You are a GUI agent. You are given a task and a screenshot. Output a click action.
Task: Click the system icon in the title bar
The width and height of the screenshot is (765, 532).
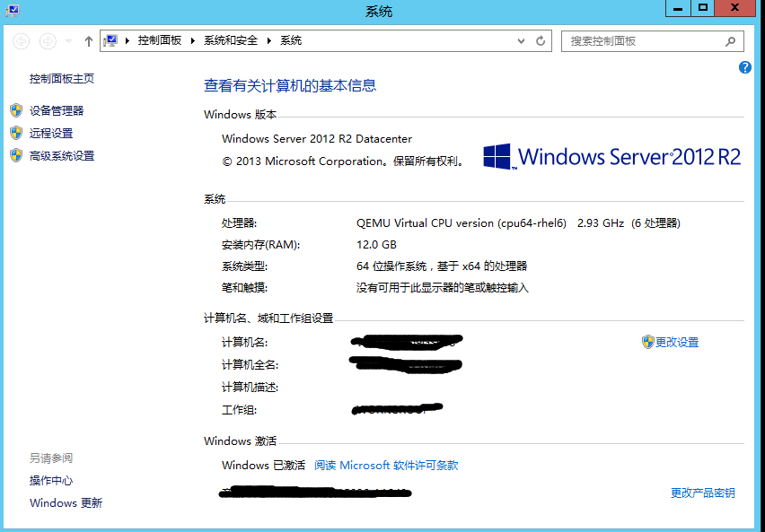(x=13, y=10)
